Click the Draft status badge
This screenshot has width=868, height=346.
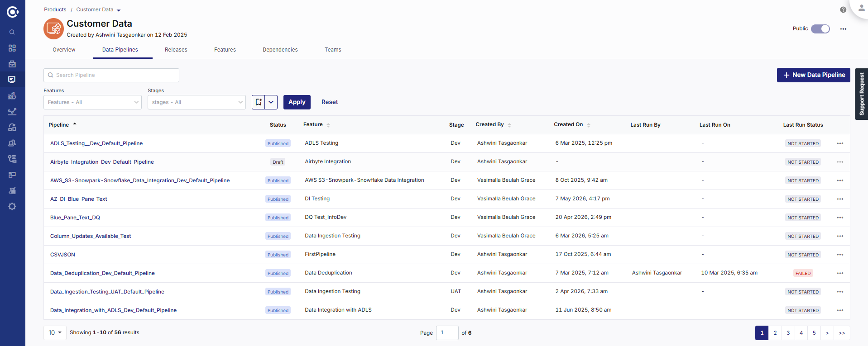coord(278,162)
